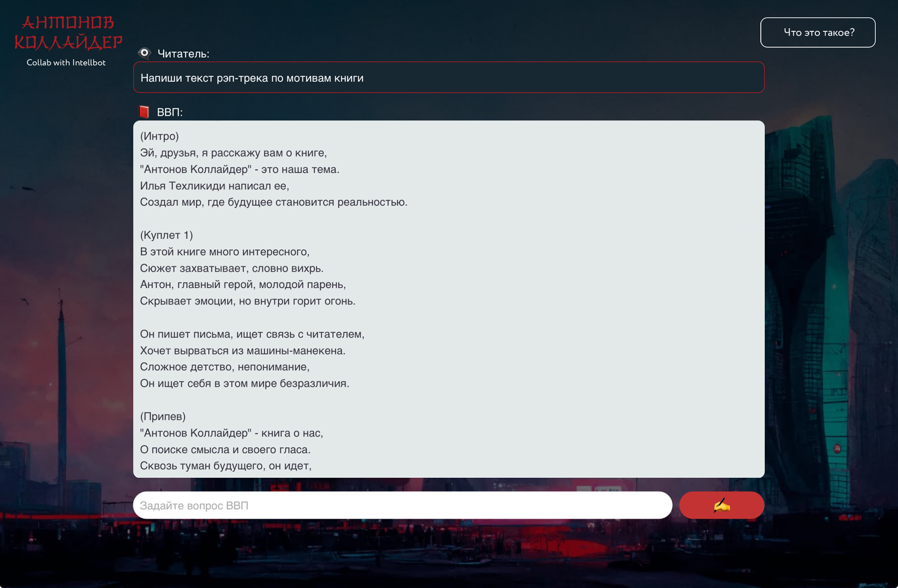This screenshot has width=898, height=588.
Task: Click the Антонов Коллайдер logo
Action: [68, 32]
